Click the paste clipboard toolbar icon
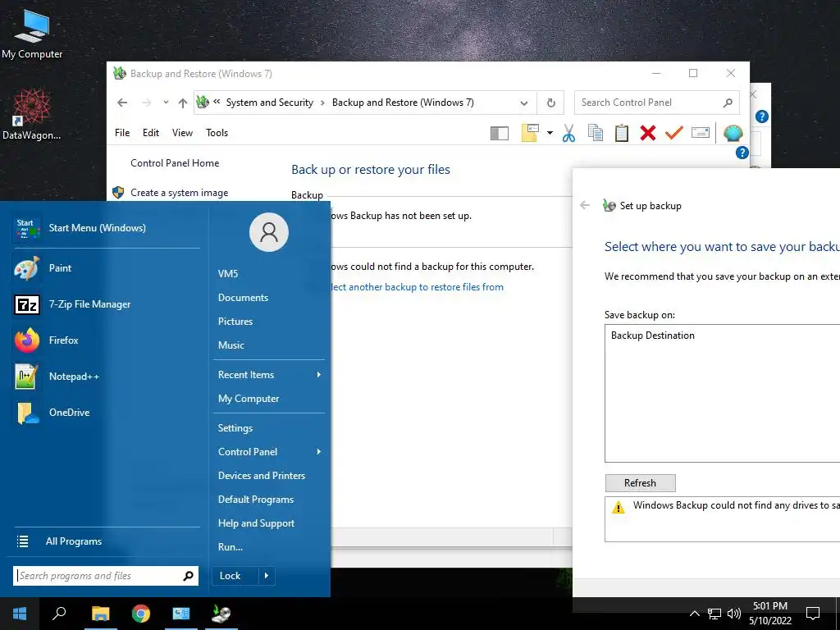840x630 pixels. click(x=622, y=133)
